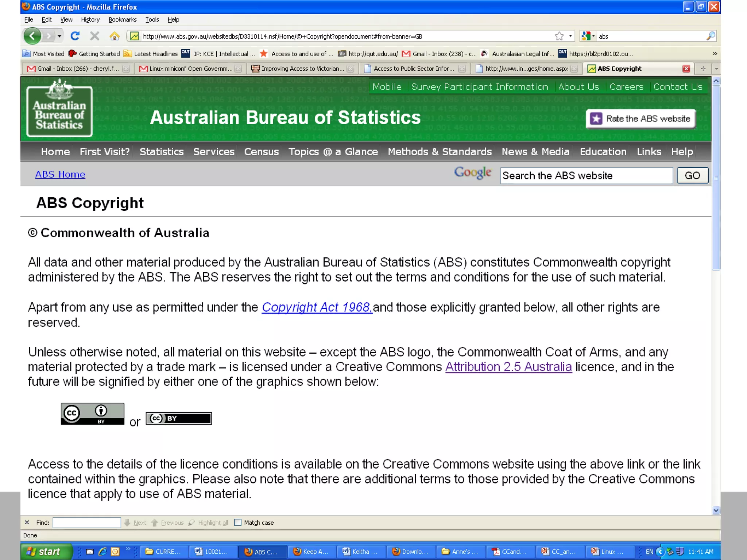Open the address bar URL history dropdown
This screenshot has height=560, width=747.
click(x=570, y=36)
